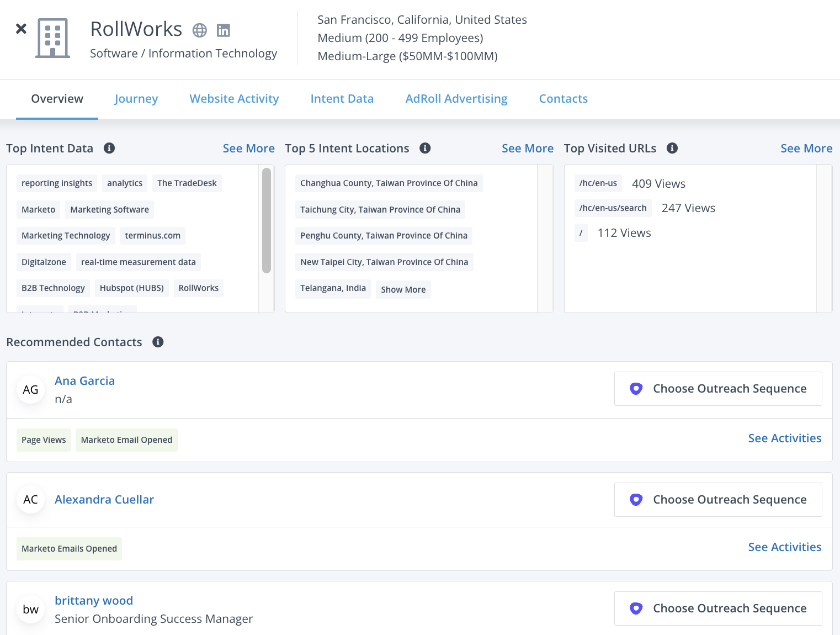Open the Website Activity tab
840x635 pixels.
pyautogui.click(x=234, y=99)
